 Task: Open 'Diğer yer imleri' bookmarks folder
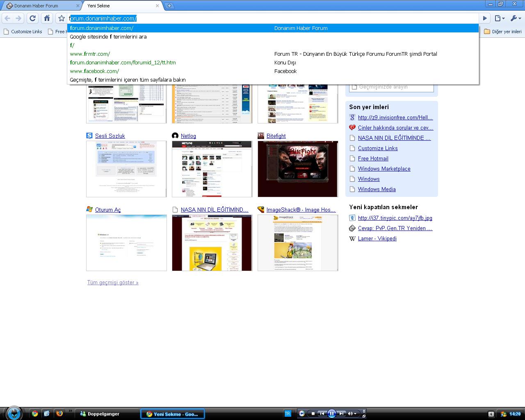coord(503,32)
